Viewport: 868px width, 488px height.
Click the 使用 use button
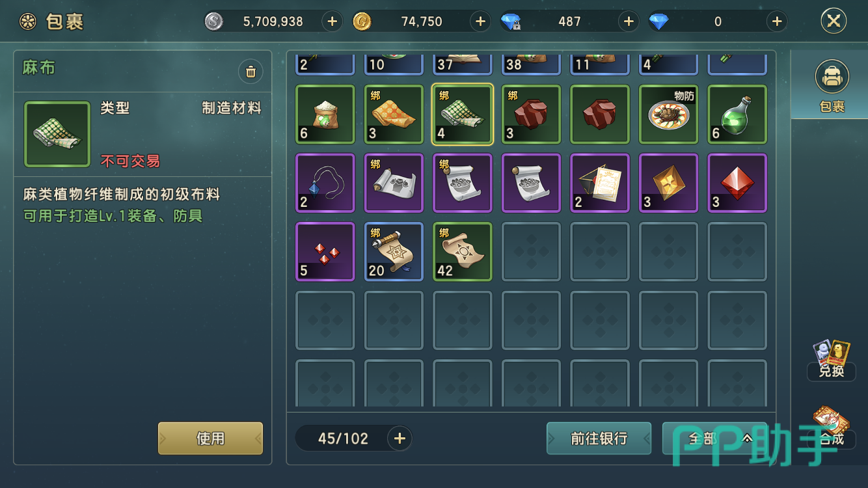point(210,439)
